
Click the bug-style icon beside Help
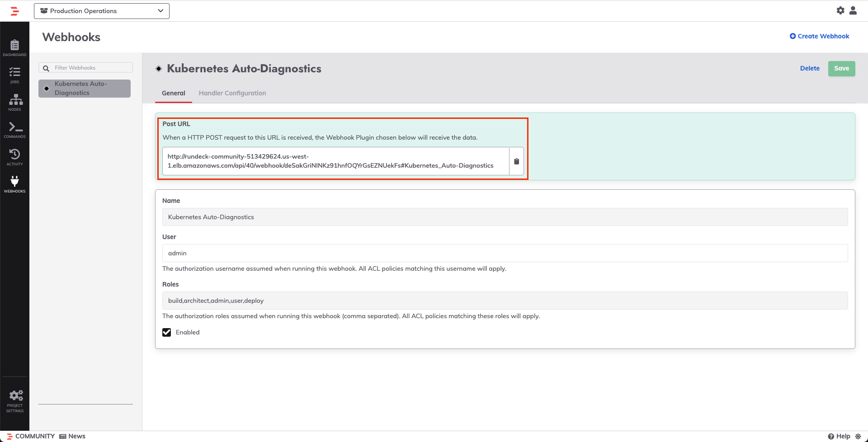pos(858,437)
